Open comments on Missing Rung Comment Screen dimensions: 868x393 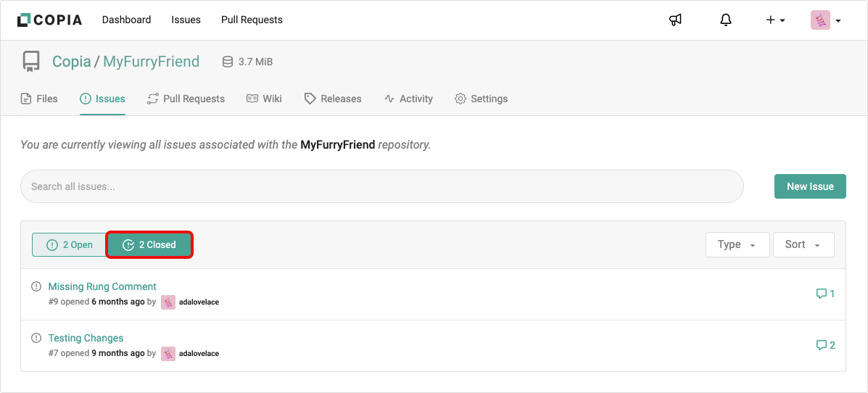pos(825,294)
